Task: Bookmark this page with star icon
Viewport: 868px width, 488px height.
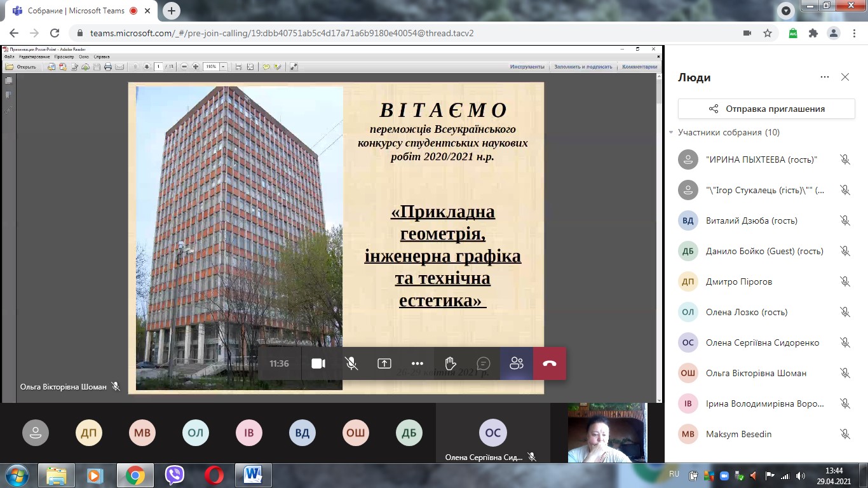Action: [x=768, y=33]
